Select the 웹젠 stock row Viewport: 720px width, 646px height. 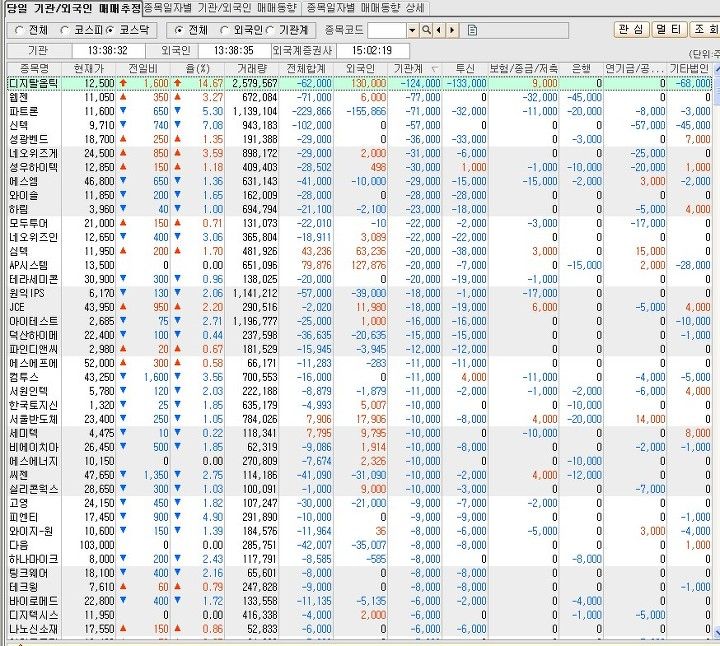coord(360,97)
